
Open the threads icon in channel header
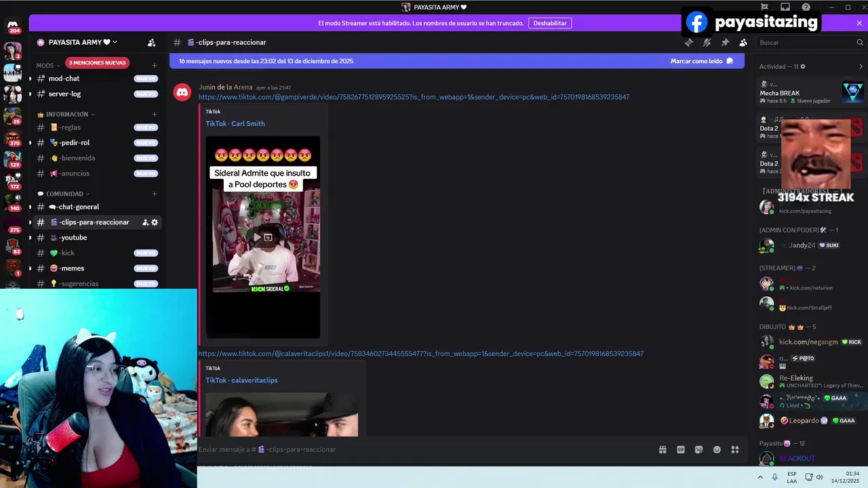coord(688,42)
